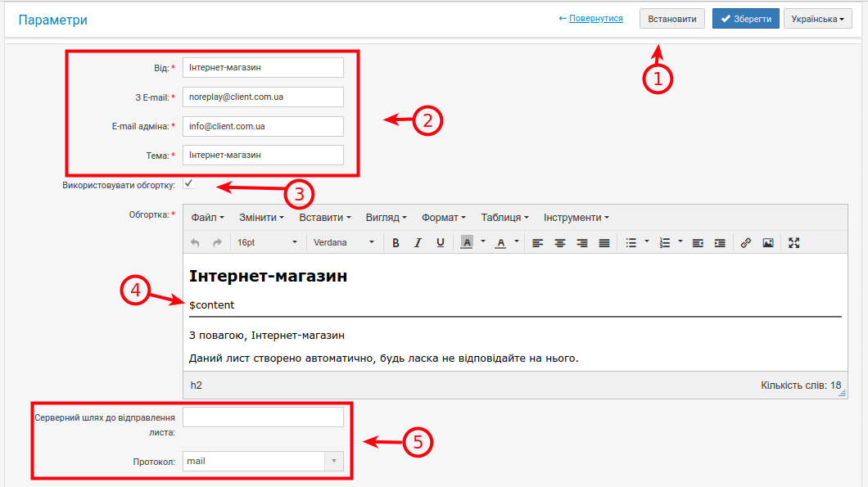Align text to the right
This screenshot has width=868, height=487.
(581, 242)
